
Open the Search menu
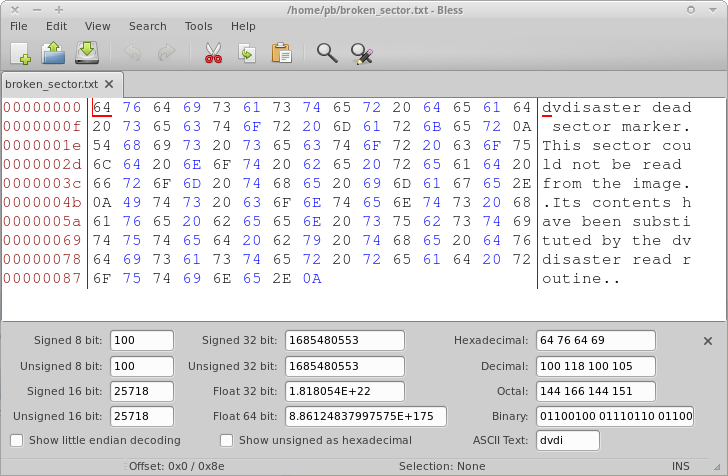148,26
